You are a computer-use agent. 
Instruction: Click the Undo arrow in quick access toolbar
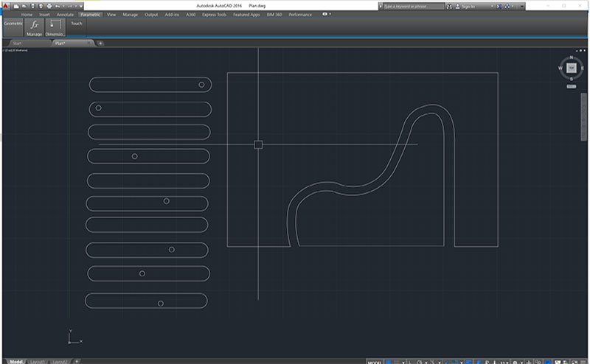(x=58, y=7)
